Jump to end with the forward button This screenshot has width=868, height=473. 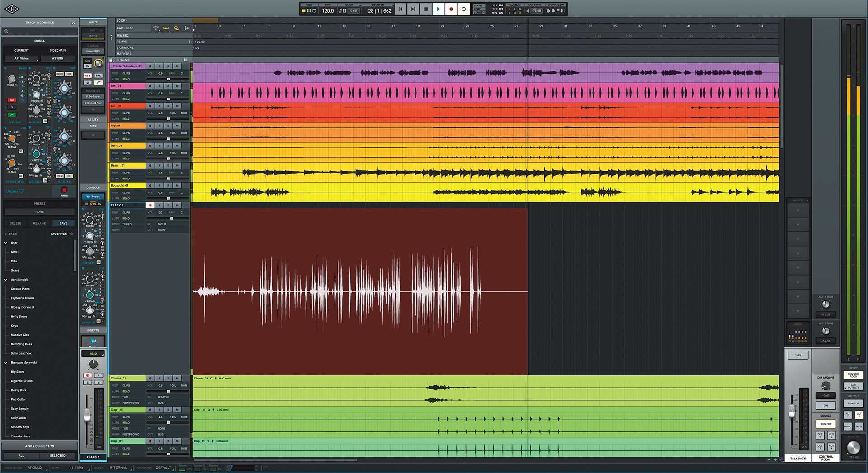click(413, 9)
